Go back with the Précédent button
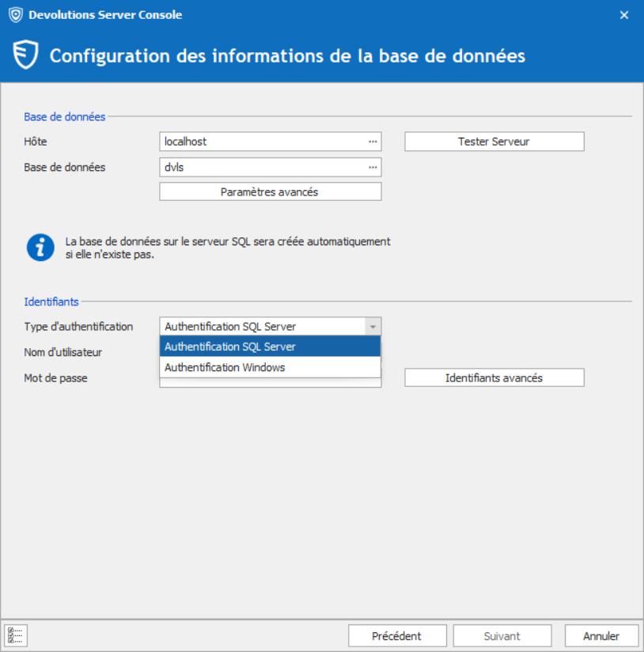The image size is (644, 652). click(397, 636)
